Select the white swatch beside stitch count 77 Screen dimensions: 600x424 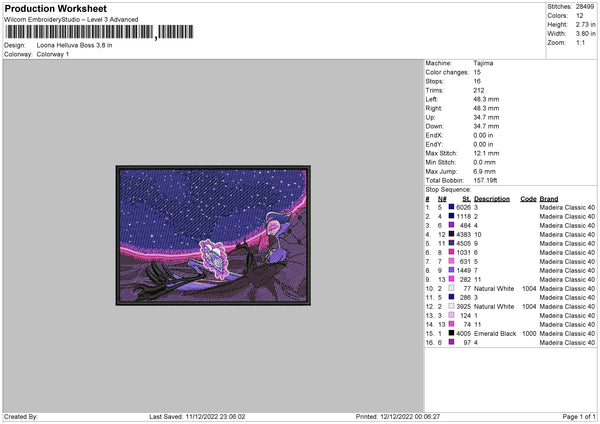click(451, 288)
